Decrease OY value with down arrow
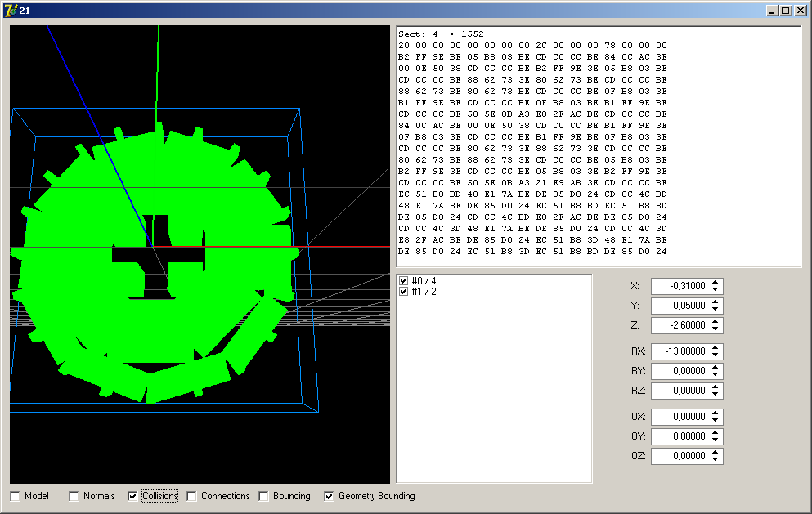 [x=716, y=440]
